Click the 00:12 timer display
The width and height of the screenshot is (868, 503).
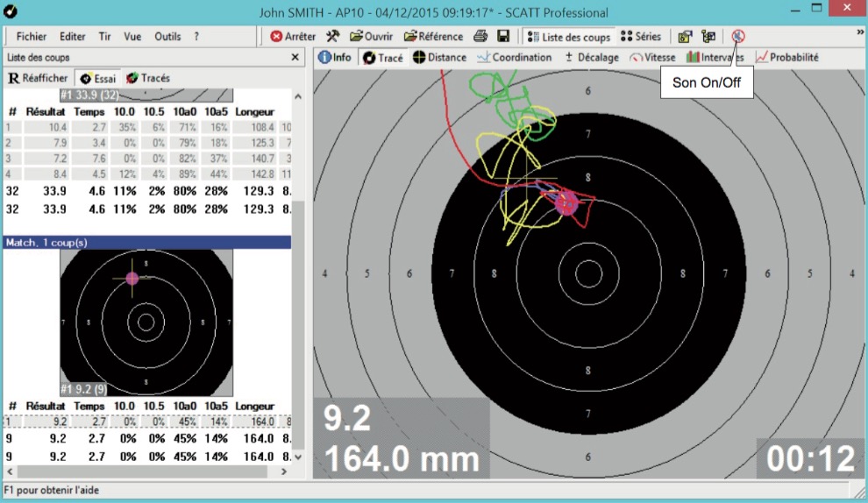tap(810, 458)
